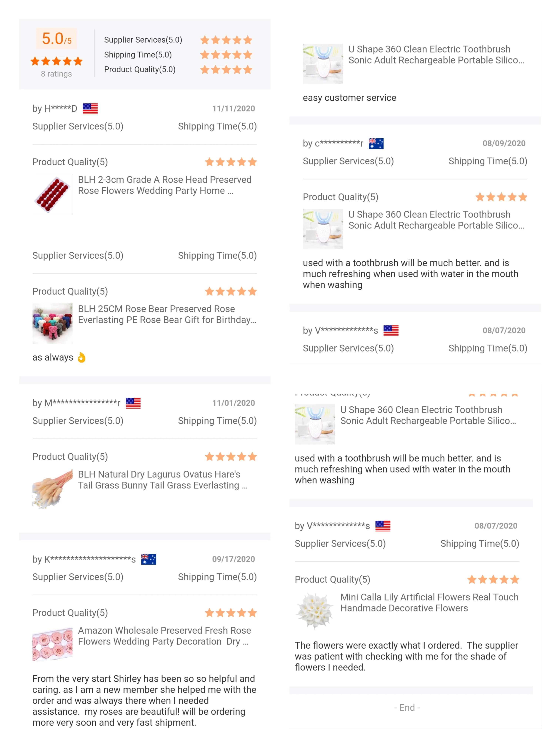Open the BLH Natural Dry Lagurus Ovatus link

[x=163, y=479]
